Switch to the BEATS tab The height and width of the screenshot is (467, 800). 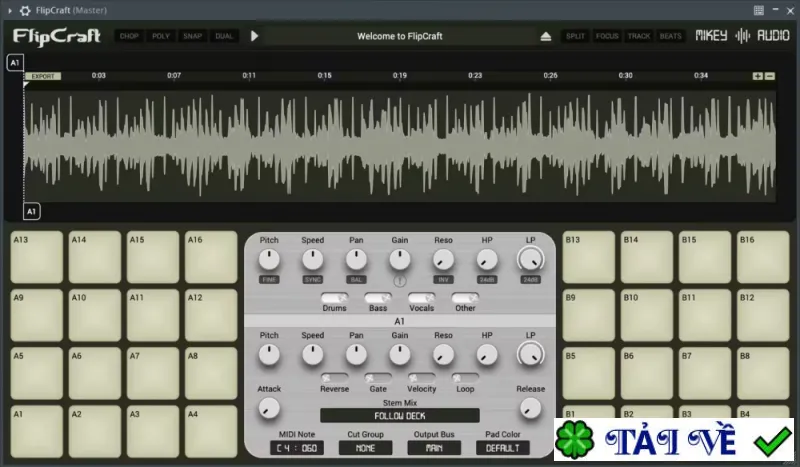pyautogui.click(x=670, y=36)
